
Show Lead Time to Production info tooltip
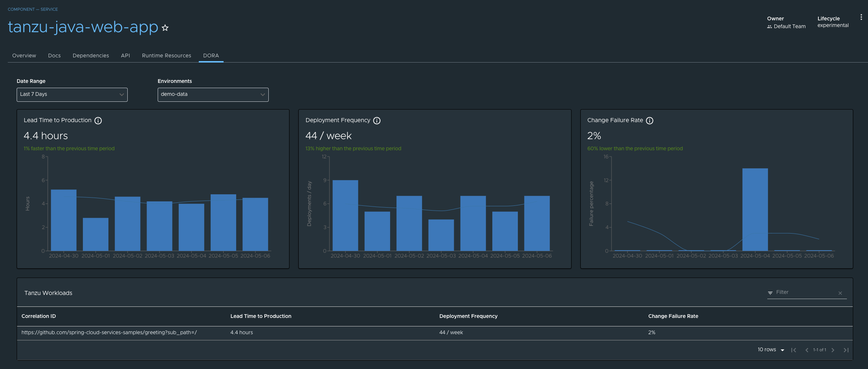tap(98, 121)
